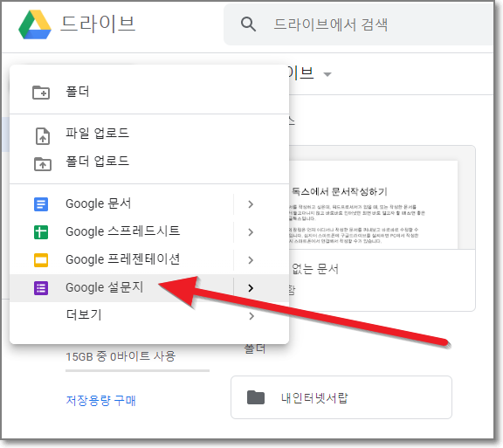Click the 15GB 중 0바이트 사용 text

click(x=121, y=356)
